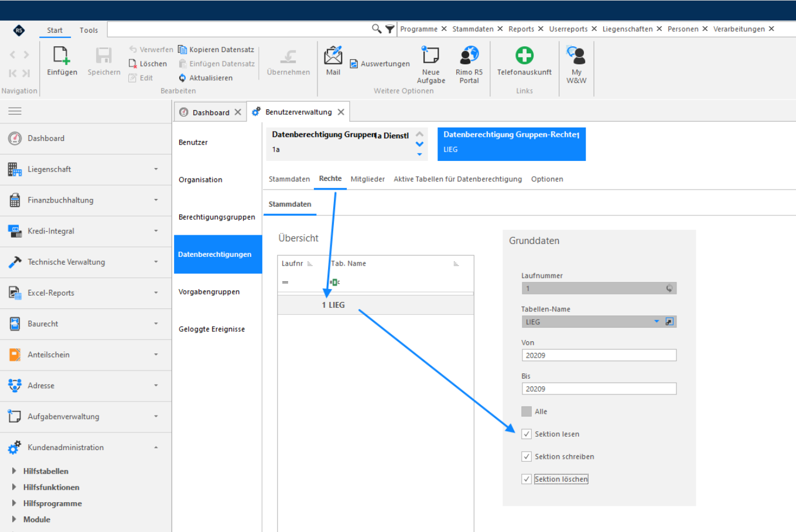This screenshot has width=796, height=532.
Task: Open Geloggte Ereignisse section
Action: coord(217,330)
